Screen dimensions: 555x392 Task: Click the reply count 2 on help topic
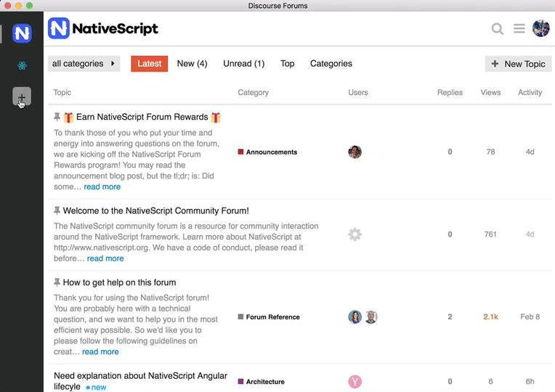(x=450, y=317)
